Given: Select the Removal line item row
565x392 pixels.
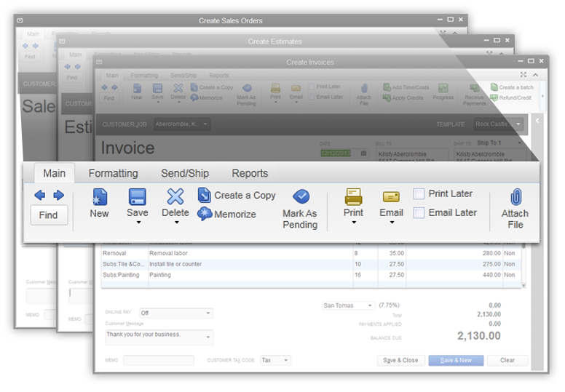Looking at the screenshot, I should tap(312, 253).
